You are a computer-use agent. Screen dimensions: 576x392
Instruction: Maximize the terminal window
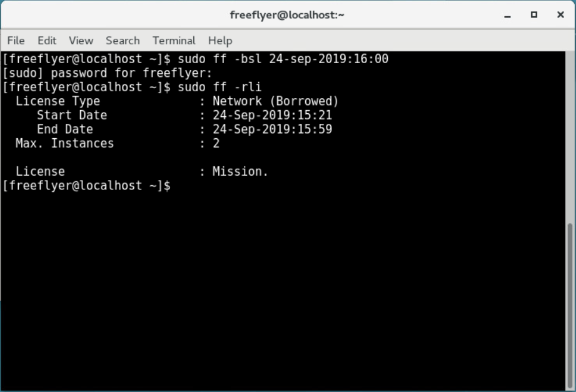pos(534,15)
